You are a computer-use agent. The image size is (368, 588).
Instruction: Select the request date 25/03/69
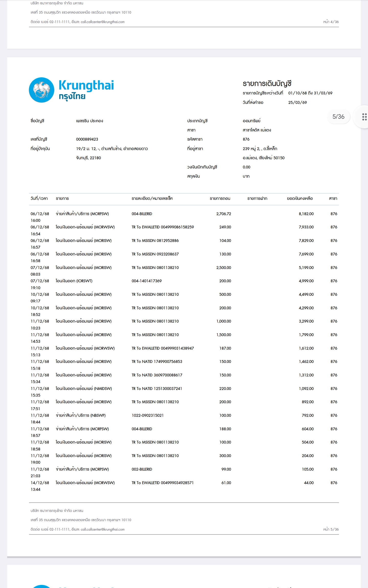coord(297,103)
